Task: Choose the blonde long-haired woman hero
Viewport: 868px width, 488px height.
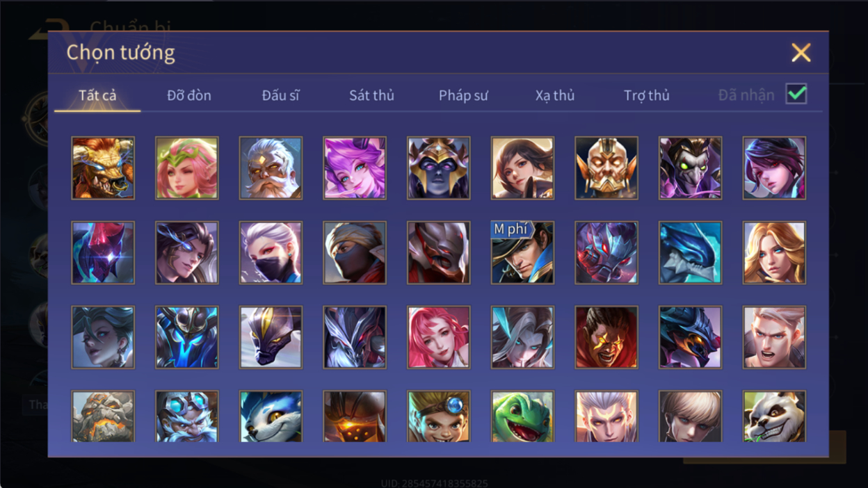Action: 774,252
